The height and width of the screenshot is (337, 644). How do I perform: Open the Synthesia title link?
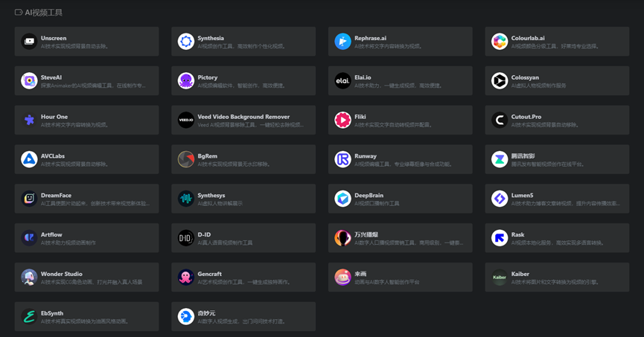tap(211, 38)
